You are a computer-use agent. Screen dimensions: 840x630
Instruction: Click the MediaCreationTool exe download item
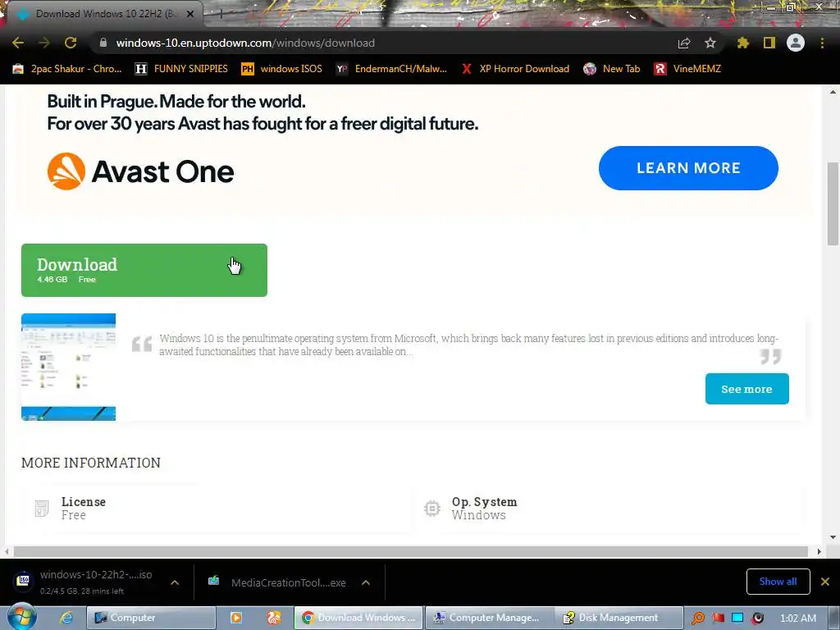tap(277, 582)
